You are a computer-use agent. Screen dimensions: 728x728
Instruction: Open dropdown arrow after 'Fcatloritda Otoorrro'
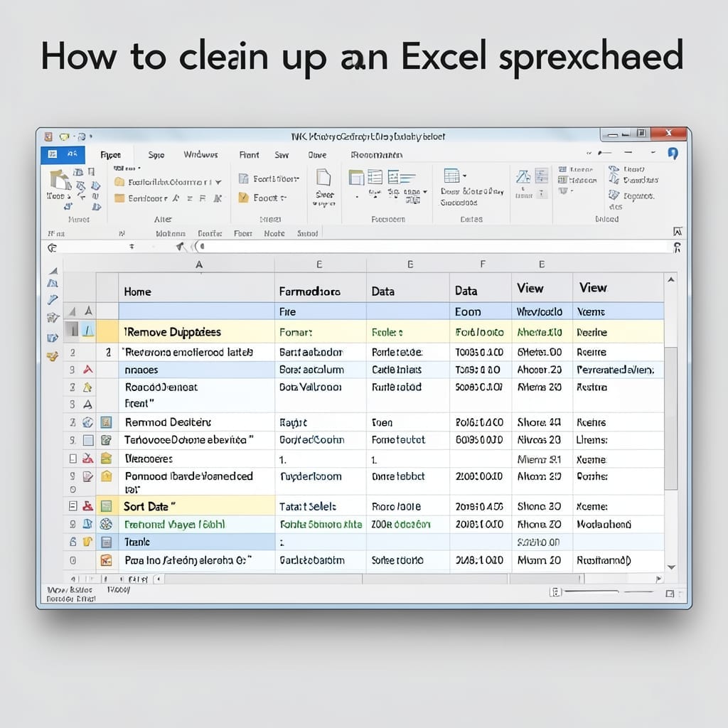(218, 183)
